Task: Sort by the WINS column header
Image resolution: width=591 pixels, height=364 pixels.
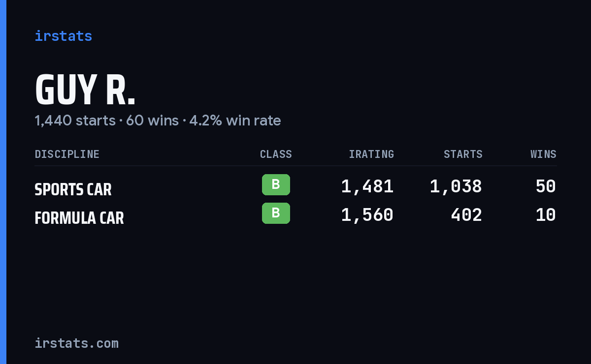Action: 543,154
